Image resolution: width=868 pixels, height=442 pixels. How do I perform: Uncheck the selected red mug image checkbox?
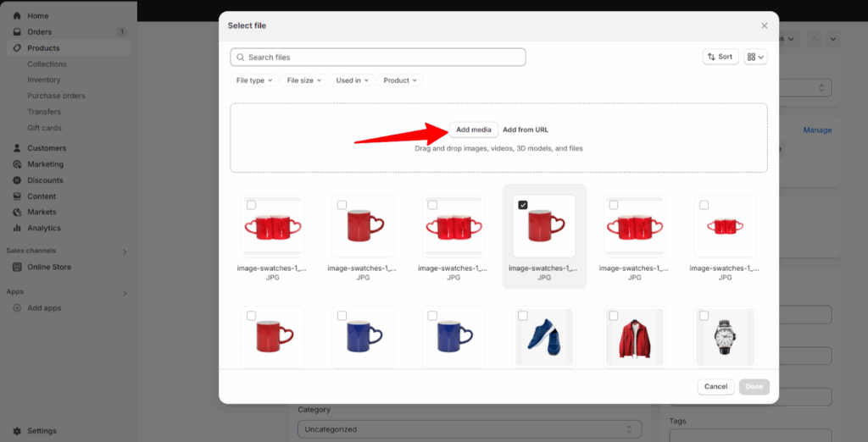(523, 205)
